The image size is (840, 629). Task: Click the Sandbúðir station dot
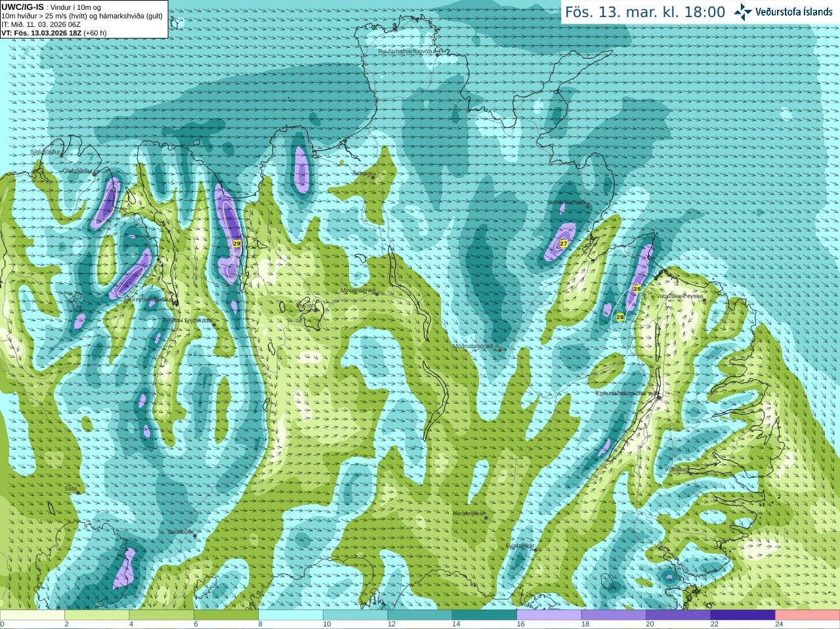pyautogui.click(x=195, y=536)
